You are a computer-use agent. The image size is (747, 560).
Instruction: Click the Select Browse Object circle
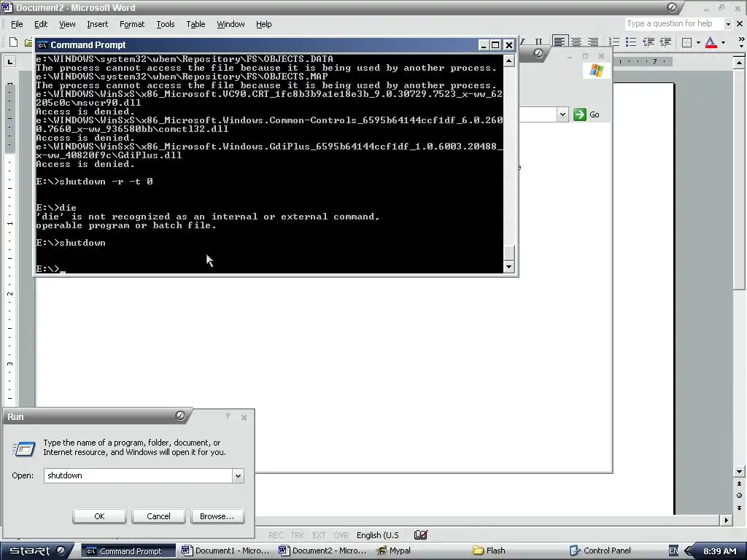point(740,495)
